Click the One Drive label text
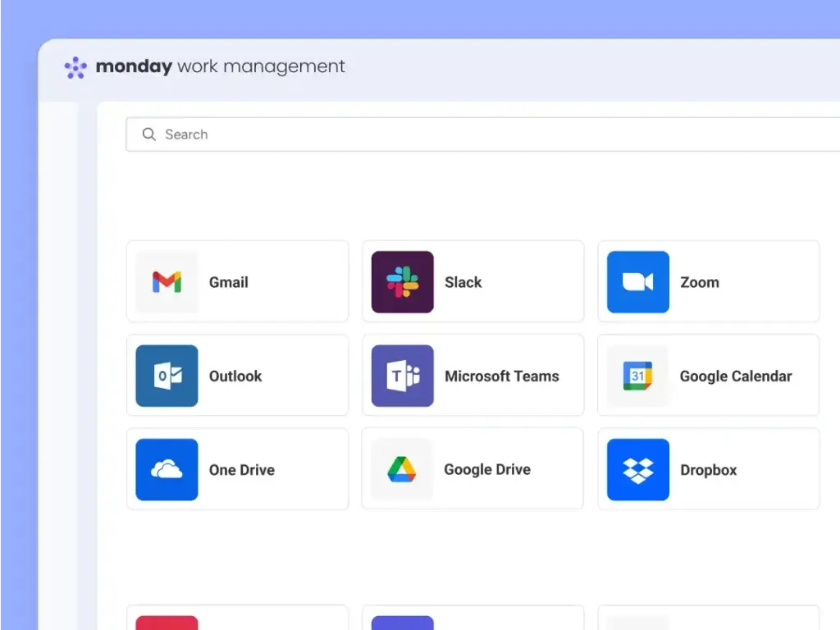The width and height of the screenshot is (840, 630). tap(242, 470)
